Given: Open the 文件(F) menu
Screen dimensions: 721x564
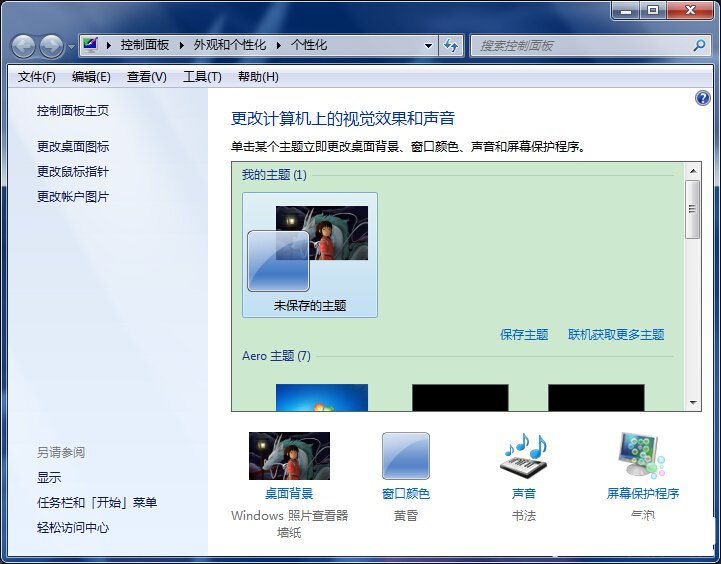Looking at the screenshot, I should coord(37,77).
